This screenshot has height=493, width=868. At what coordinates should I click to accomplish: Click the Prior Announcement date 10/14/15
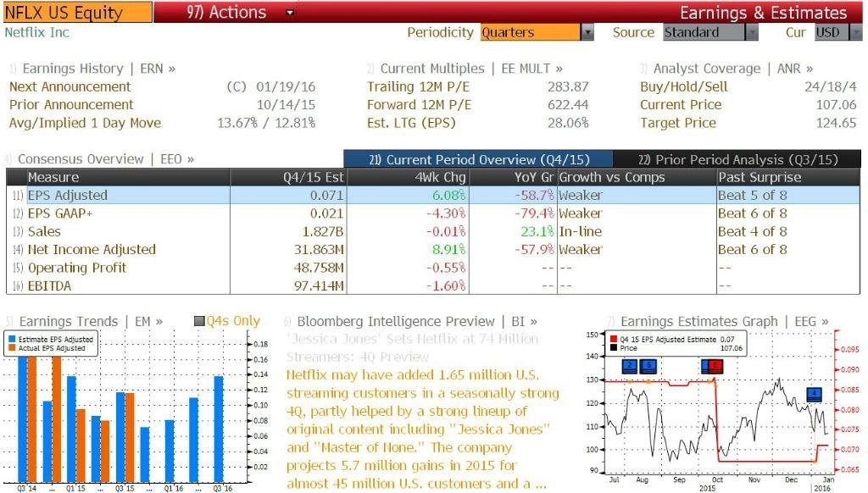coord(286,104)
